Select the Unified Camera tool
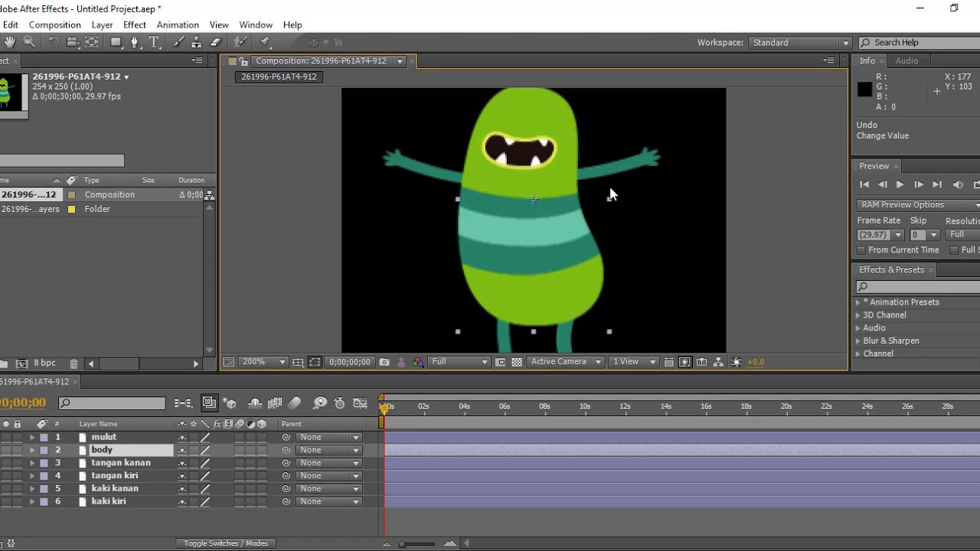Image resolution: width=980 pixels, height=551 pixels. [73, 42]
